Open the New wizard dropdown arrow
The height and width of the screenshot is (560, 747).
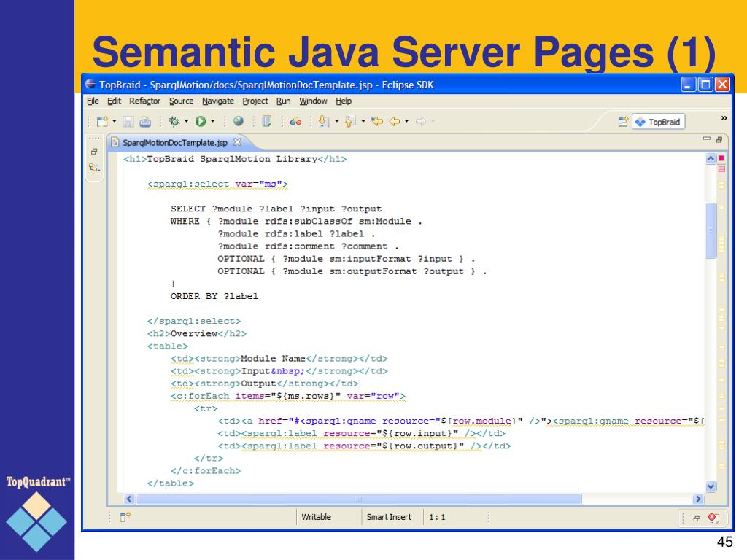(115, 122)
